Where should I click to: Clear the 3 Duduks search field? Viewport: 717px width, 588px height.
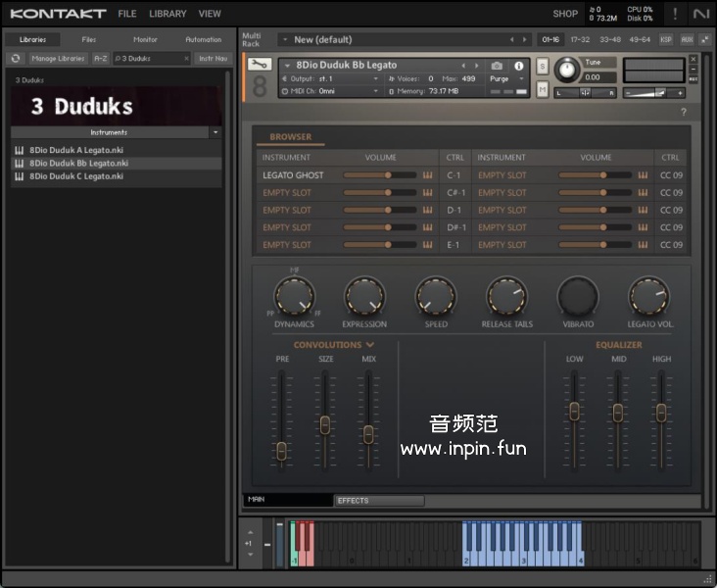(185, 59)
